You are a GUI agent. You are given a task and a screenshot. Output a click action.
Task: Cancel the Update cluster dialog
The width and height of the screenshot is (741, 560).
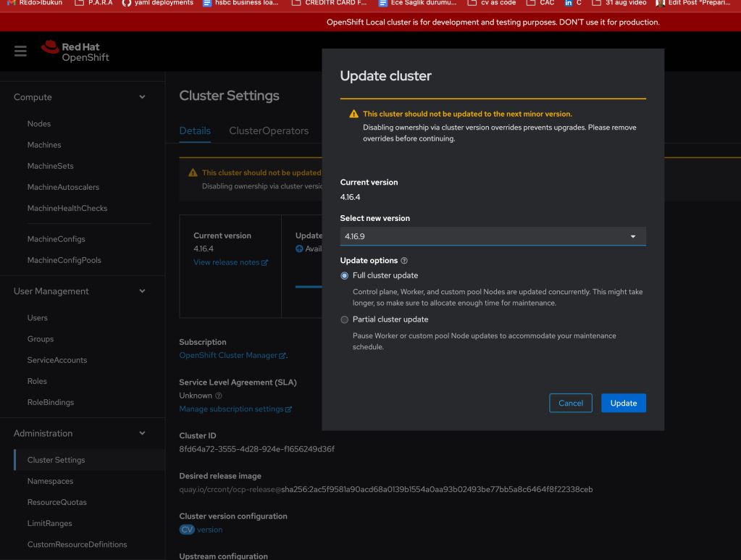coord(570,403)
